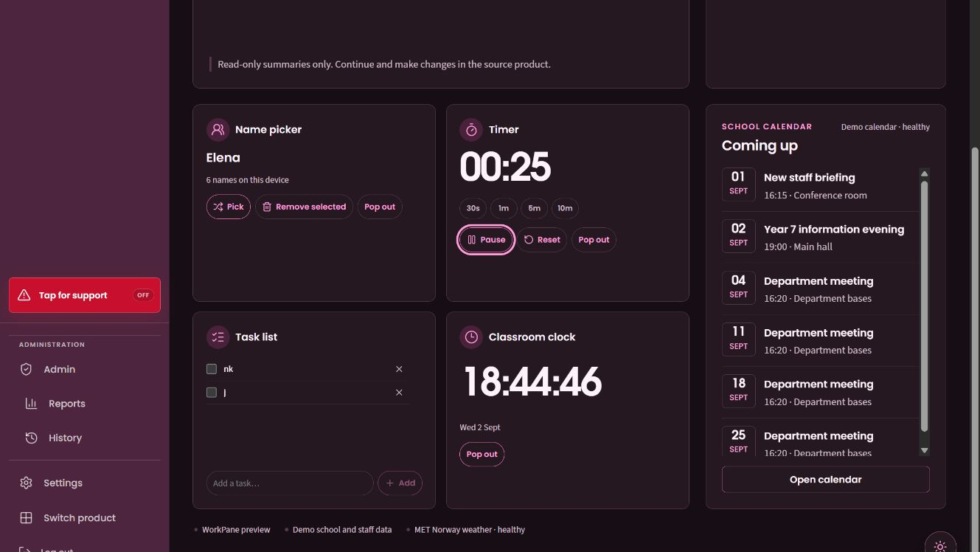
Task: Click the date "Wed 2 Sept"
Action: pos(480,427)
